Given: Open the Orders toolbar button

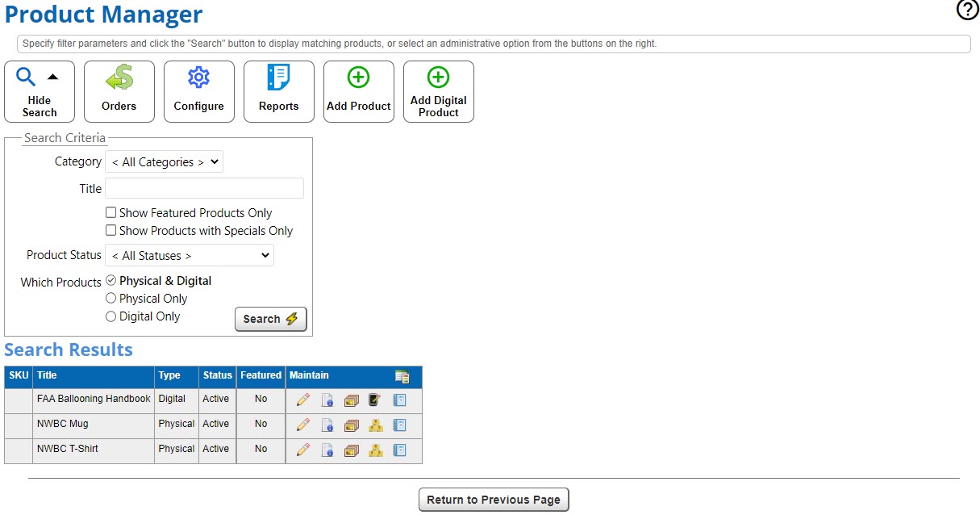Looking at the screenshot, I should coord(119,92).
